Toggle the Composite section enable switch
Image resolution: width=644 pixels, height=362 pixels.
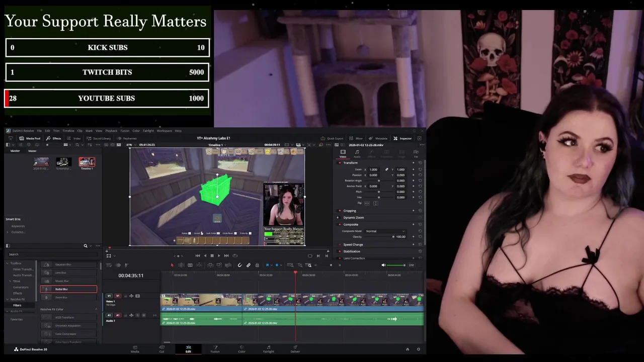pos(340,224)
